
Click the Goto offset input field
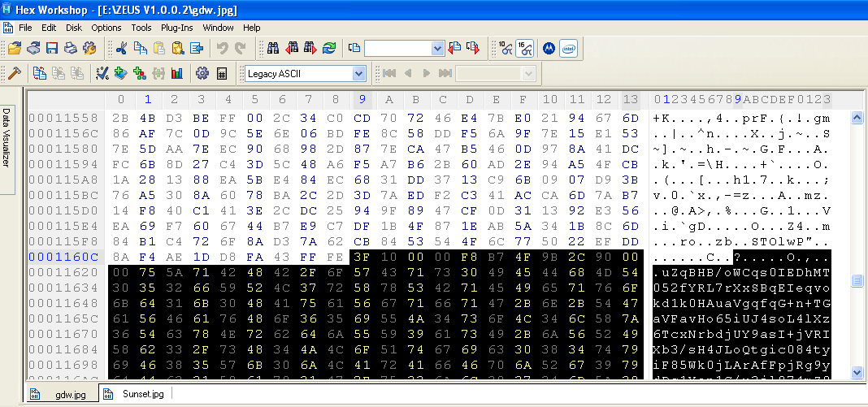click(398, 49)
